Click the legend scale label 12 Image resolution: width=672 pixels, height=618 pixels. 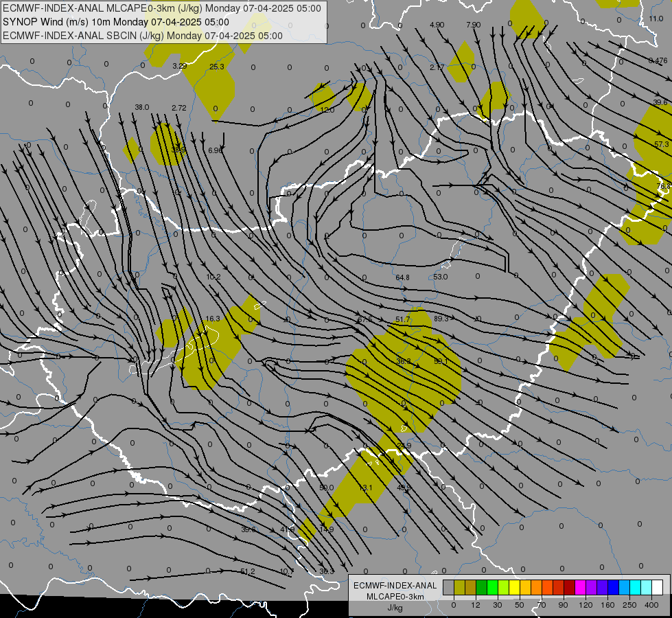coord(476,605)
